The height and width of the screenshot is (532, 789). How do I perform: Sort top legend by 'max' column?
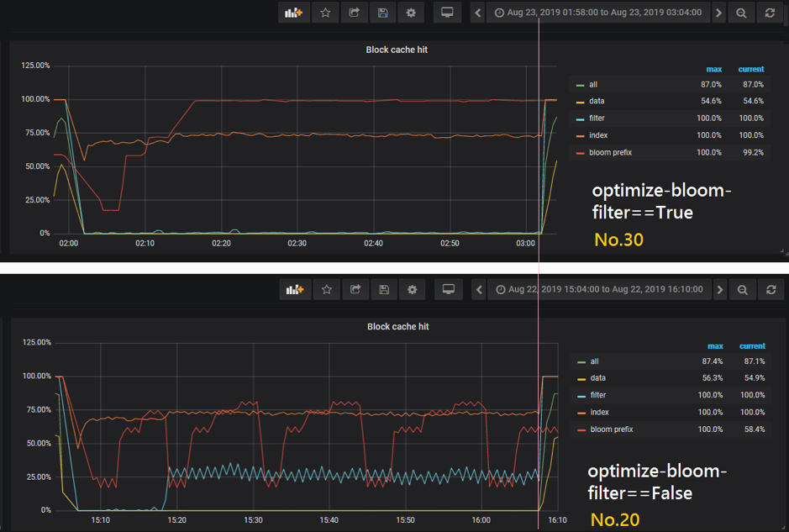(713, 69)
